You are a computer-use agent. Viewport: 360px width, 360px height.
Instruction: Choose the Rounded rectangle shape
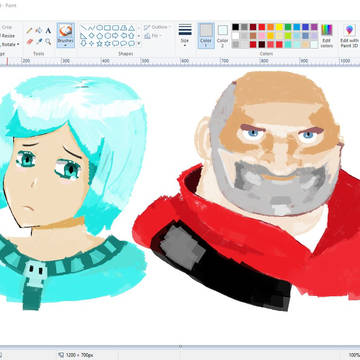[115, 28]
